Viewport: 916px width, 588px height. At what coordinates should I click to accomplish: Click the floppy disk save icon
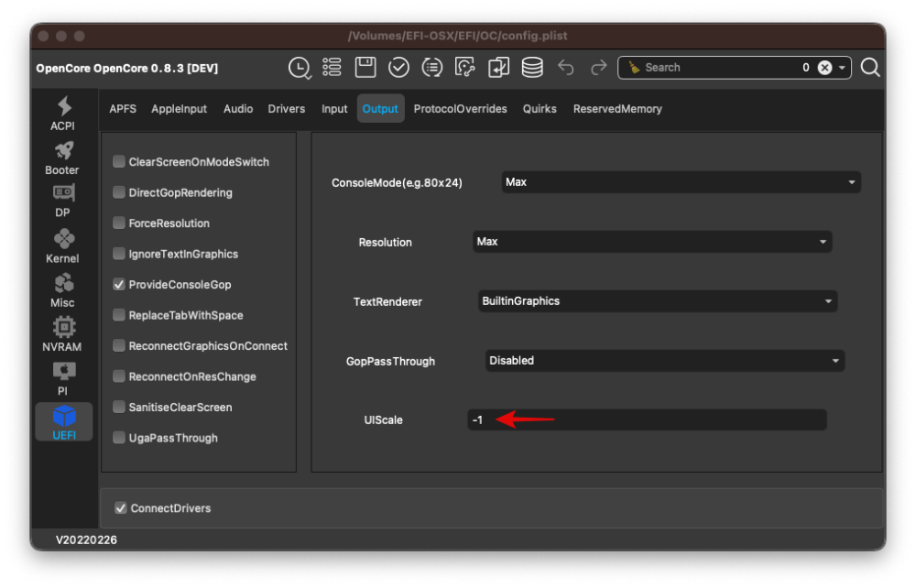[365, 68]
